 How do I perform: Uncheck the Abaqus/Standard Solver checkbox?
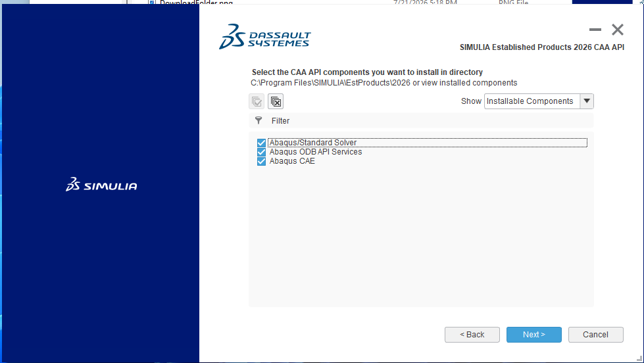[x=261, y=143]
